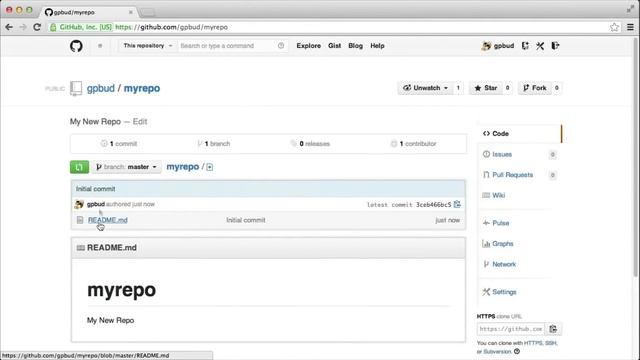Unwatch the myrepo repository

[425, 88]
